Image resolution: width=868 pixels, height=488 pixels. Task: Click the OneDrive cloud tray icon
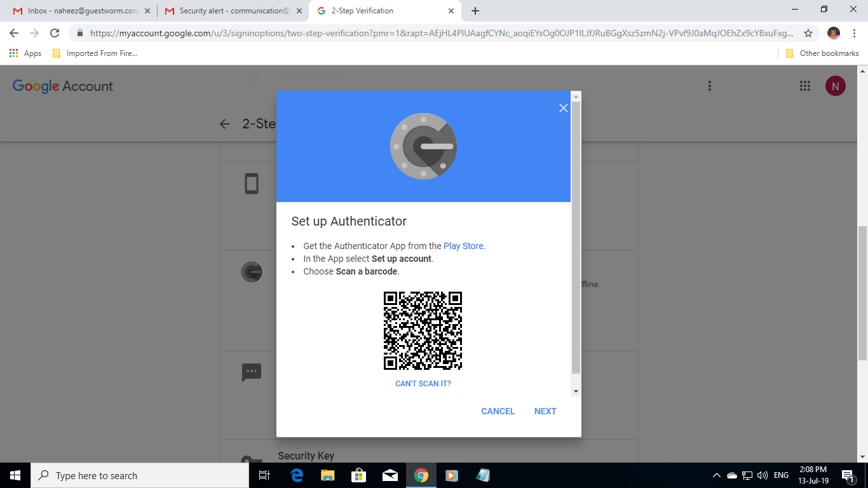tap(732, 475)
